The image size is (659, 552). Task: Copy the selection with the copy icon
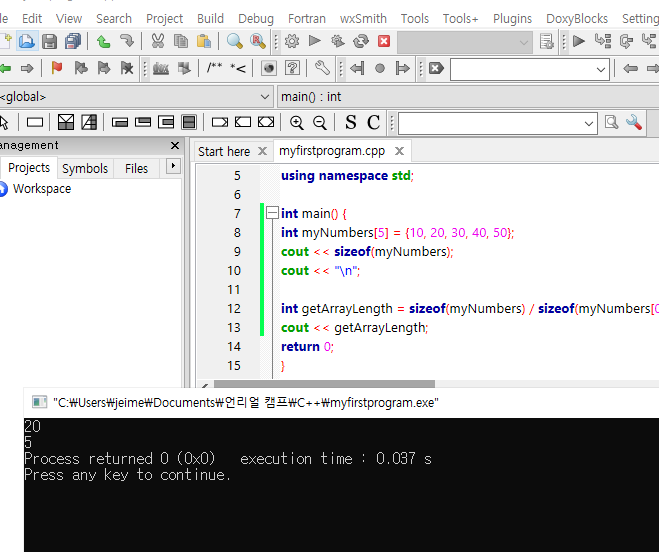181,41
